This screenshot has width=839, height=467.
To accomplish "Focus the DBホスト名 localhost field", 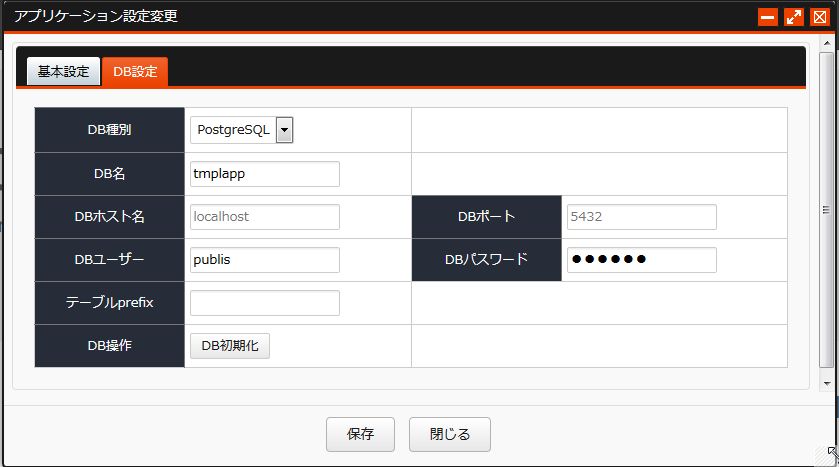I will pos(265,217).
